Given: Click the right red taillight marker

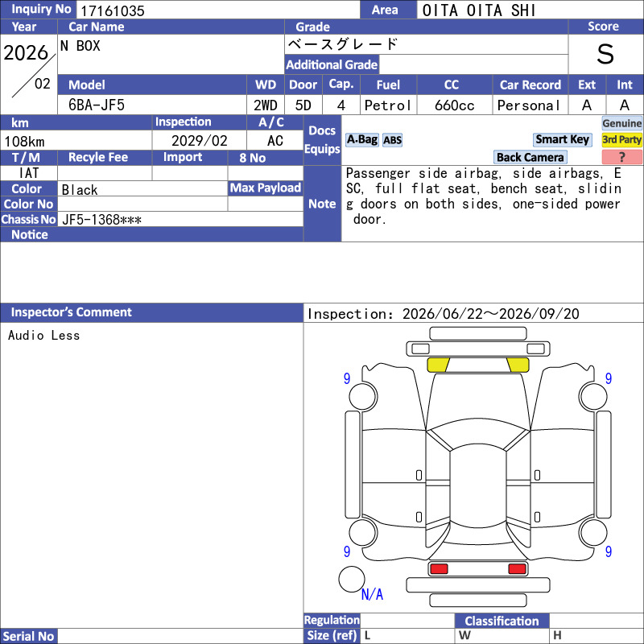Looking at the screenshot, I should click(517, 569).
